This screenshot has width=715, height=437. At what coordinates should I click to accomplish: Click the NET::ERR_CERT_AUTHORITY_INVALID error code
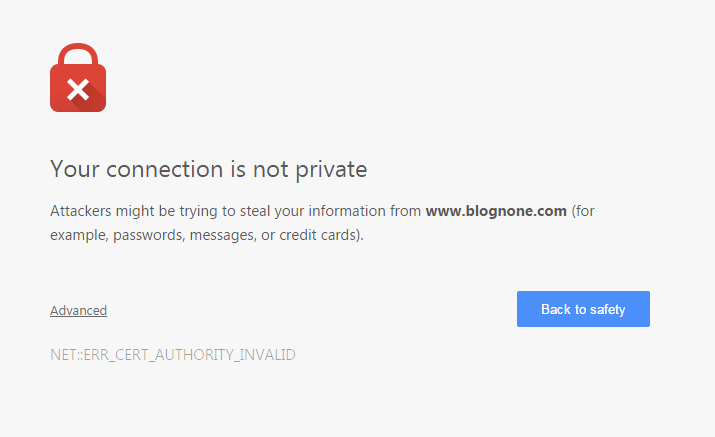(173, 355)
